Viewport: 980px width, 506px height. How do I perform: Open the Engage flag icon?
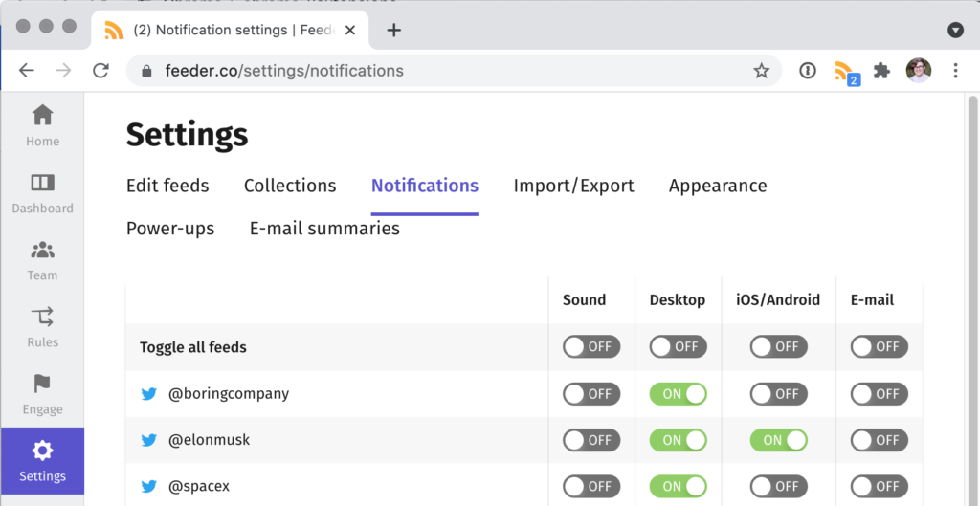tap(42, 385)
